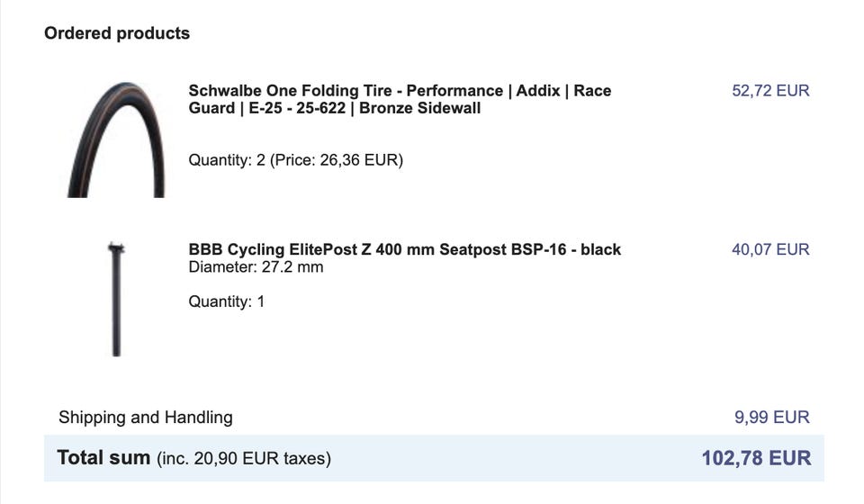Select the 9,99 EUR shipping cost
The height and width of the screenshot is (504, 864).
pos(772,418)
